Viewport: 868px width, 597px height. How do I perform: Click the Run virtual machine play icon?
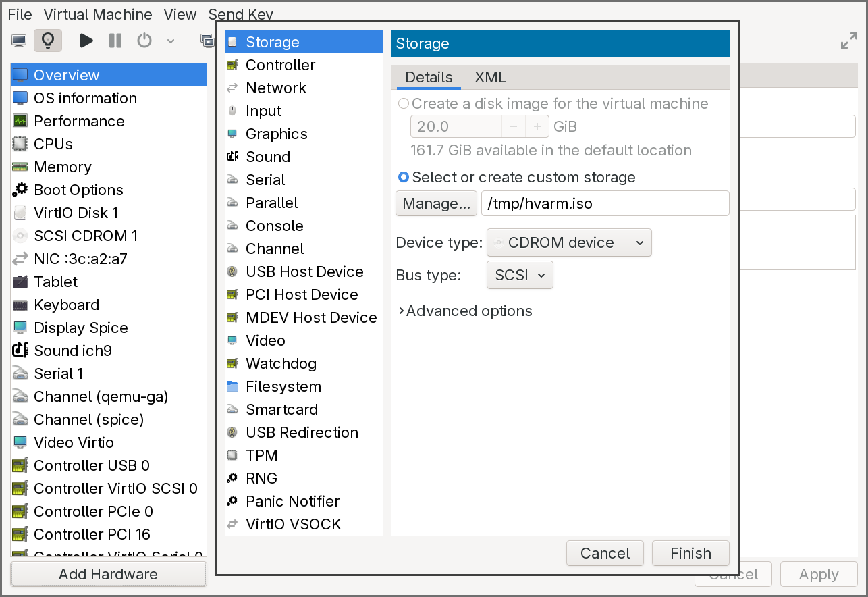coord(86,41)
